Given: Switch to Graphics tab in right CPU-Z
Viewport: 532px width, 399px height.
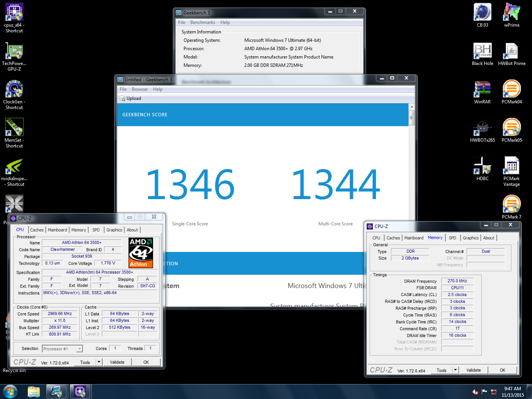Looking at the screenshot, I should point(471,238).
